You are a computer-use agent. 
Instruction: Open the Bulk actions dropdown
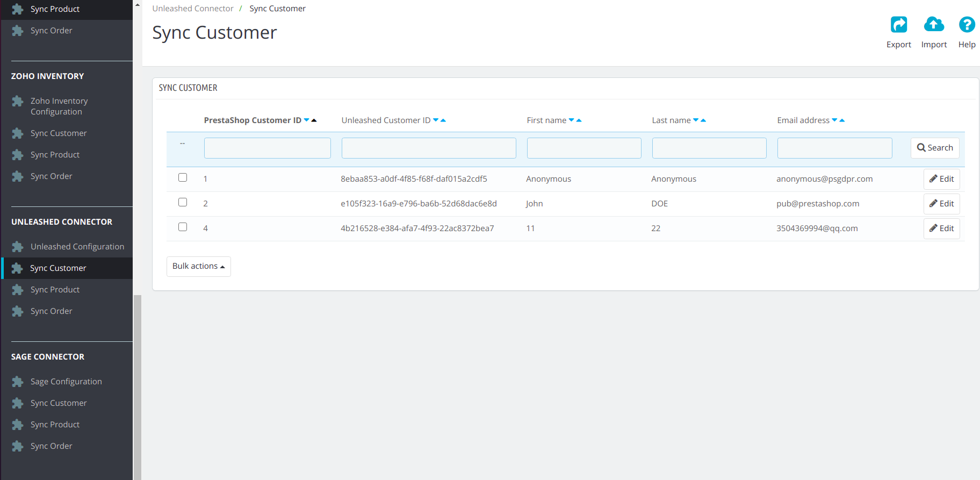point(199,267)
